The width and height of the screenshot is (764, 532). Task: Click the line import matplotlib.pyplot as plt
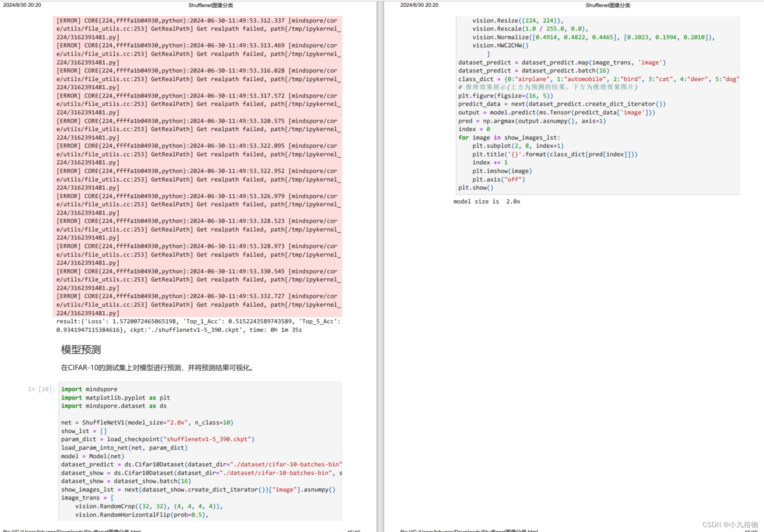click(115, 398)
